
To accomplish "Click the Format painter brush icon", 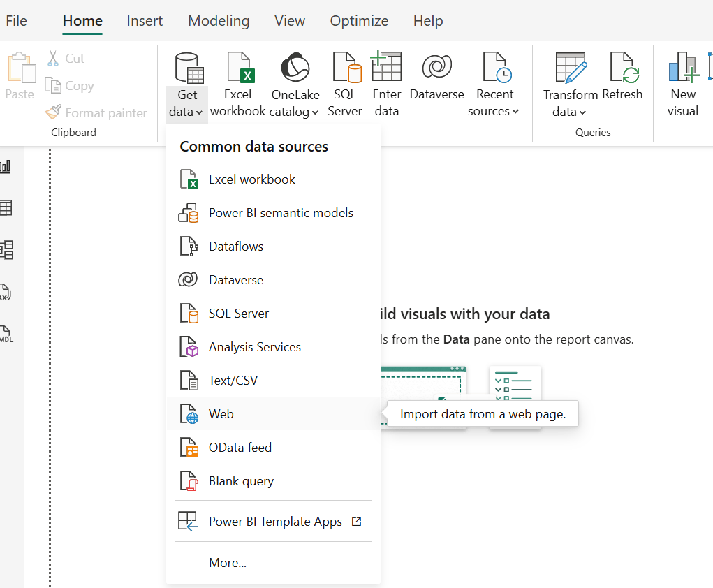I will click(x=53, y=112).
